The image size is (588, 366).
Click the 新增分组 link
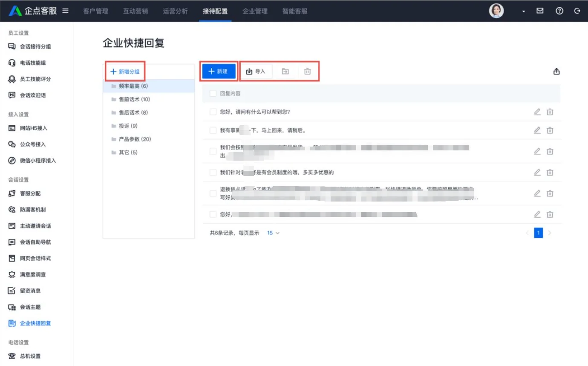[x=125, y=72]
